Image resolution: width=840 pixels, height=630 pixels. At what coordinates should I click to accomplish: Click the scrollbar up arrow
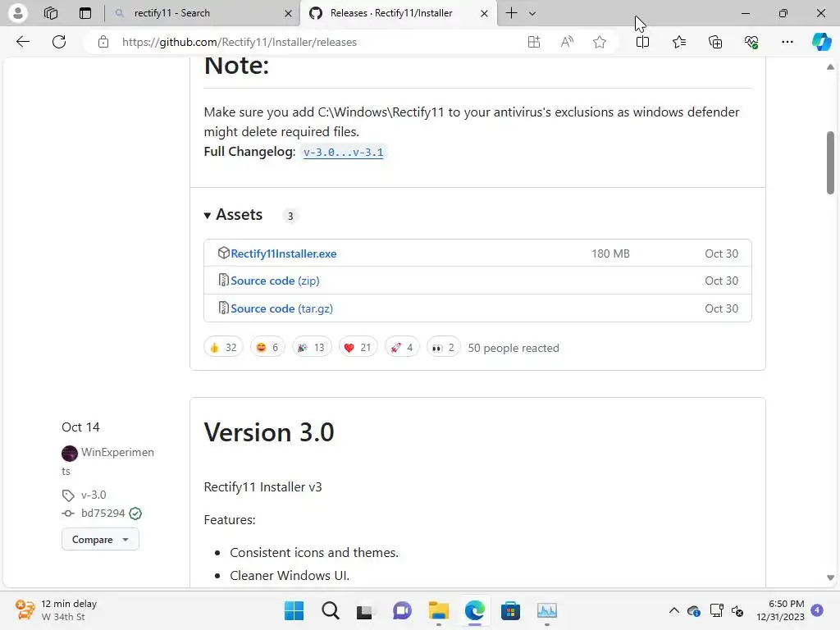point(830,67)
